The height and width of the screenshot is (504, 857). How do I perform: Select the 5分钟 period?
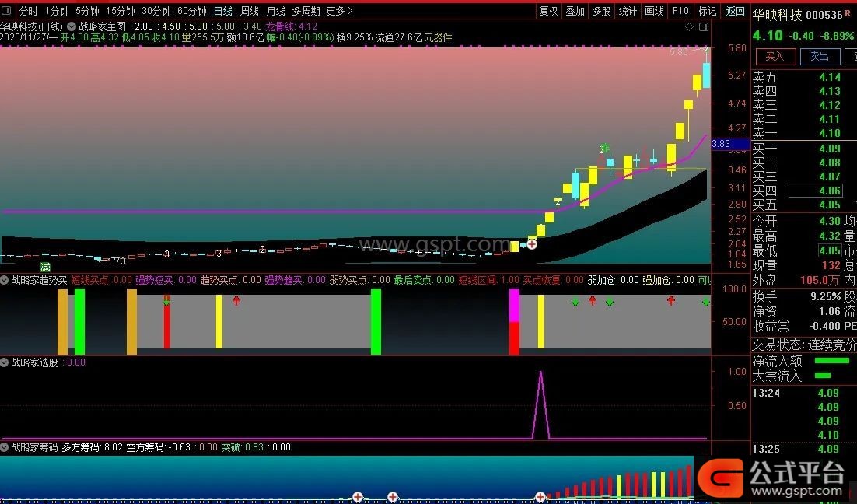click(x=87, y=11)
